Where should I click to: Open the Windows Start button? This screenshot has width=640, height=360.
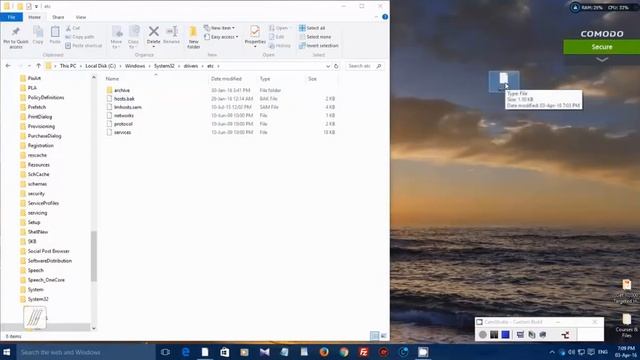coord(7,352)
